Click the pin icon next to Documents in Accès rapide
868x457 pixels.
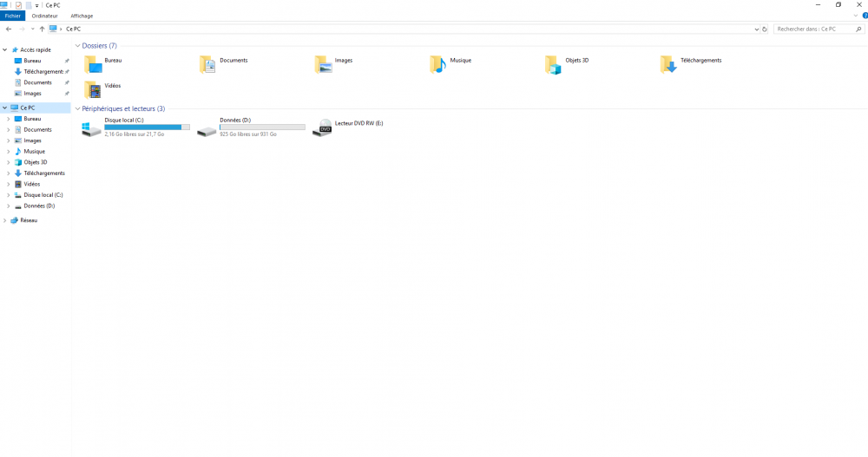[x=67, y=83]
